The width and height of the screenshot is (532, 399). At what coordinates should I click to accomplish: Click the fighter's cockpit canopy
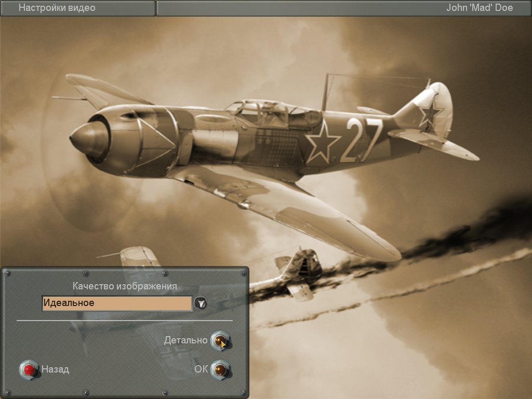pyautogui.click(x=273, y=112)
